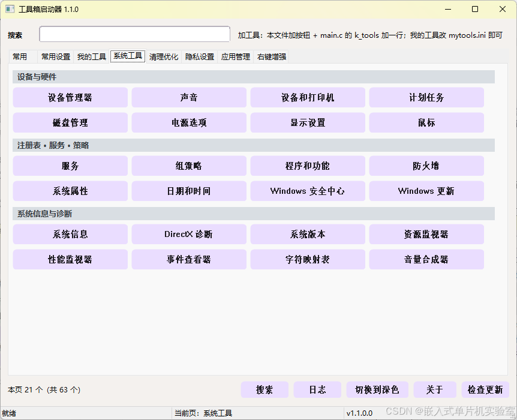Open 设备和打印机
The width and height of the screenshot is (517, 420).
(308, 97)
